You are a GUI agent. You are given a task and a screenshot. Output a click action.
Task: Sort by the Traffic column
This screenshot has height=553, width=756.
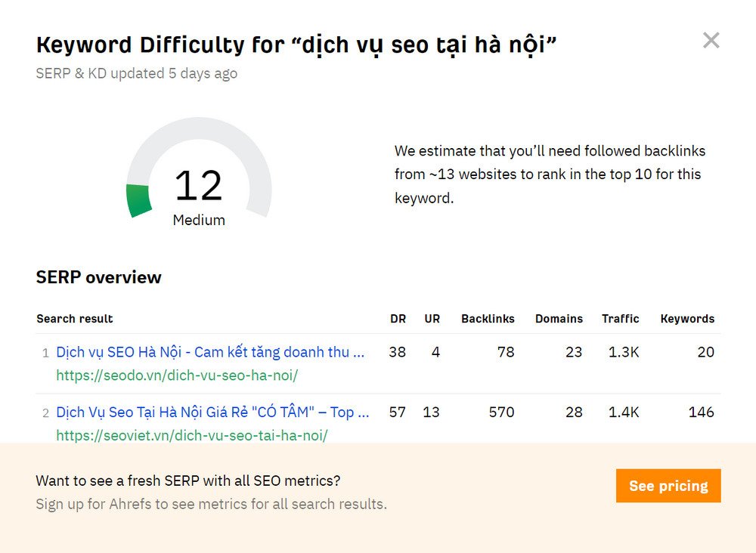tap(621, 319)
